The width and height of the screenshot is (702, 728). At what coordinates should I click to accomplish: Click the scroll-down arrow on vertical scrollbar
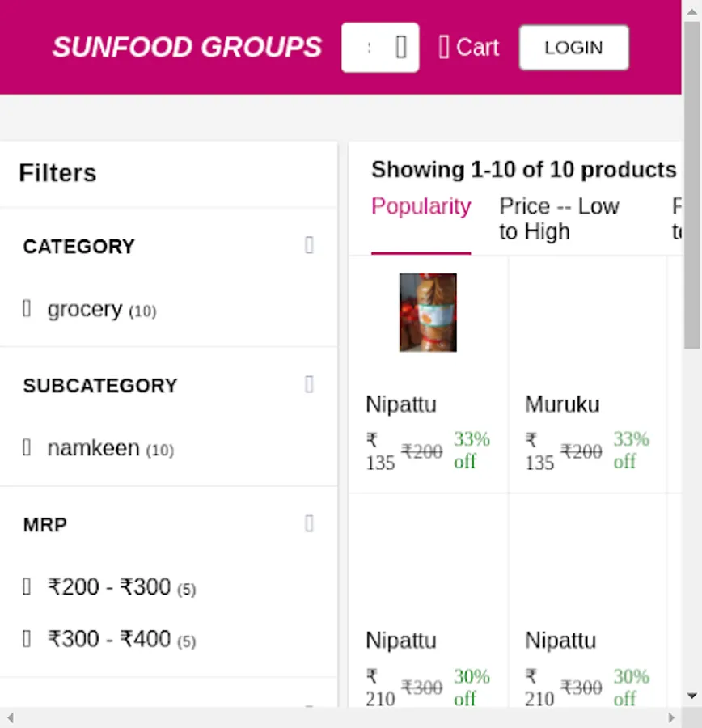point(691,696)
